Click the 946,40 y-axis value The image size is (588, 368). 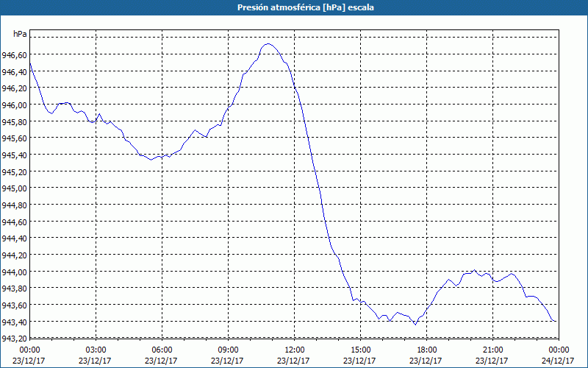pos(14,71)
